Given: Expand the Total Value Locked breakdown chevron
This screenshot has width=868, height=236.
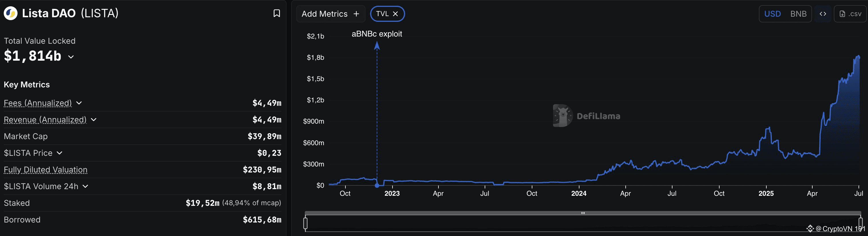Looking at the screenshot, I should [71, 57].
